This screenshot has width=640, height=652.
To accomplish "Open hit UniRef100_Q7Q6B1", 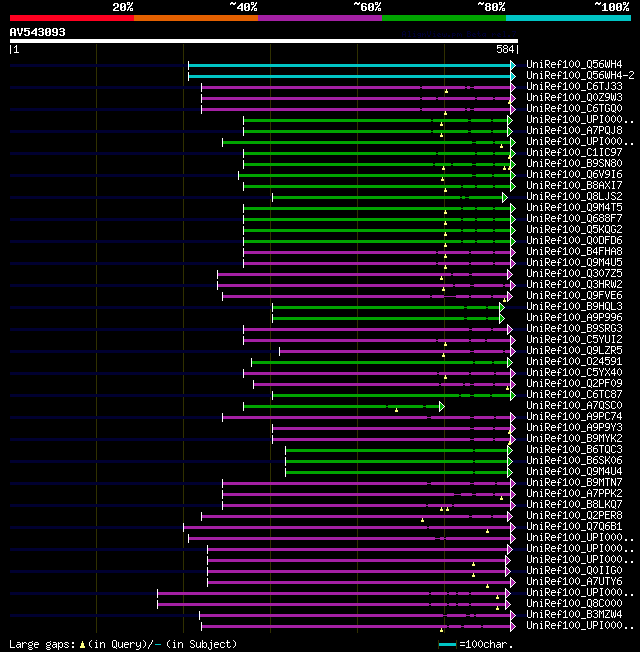I will tap(574, 526).
